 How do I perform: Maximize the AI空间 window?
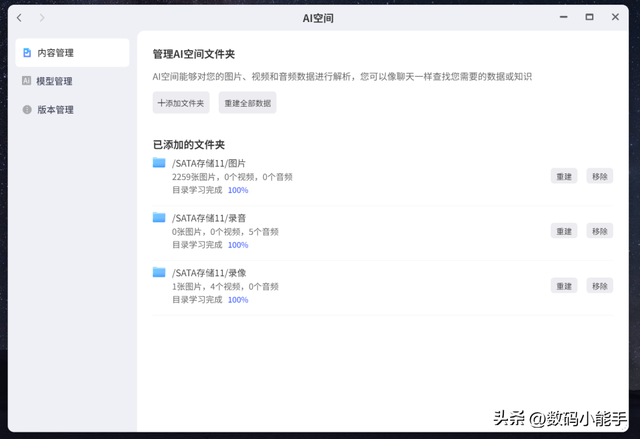589,18
